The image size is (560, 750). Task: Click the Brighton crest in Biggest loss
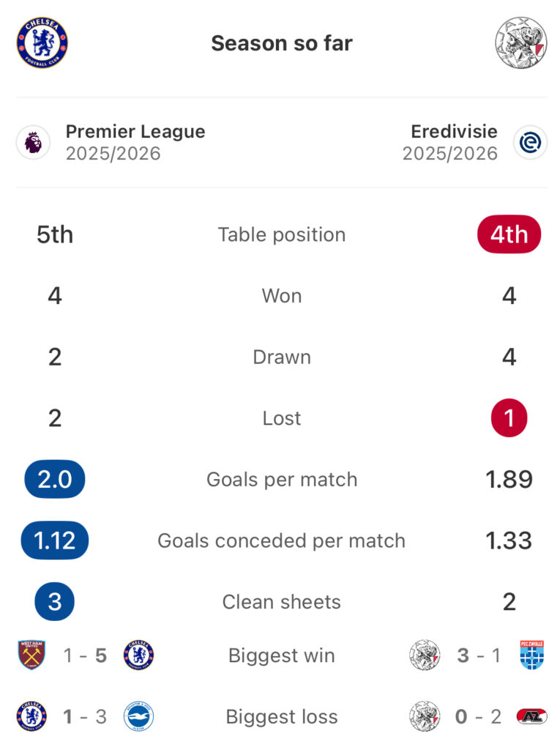[x=138, y=716]
